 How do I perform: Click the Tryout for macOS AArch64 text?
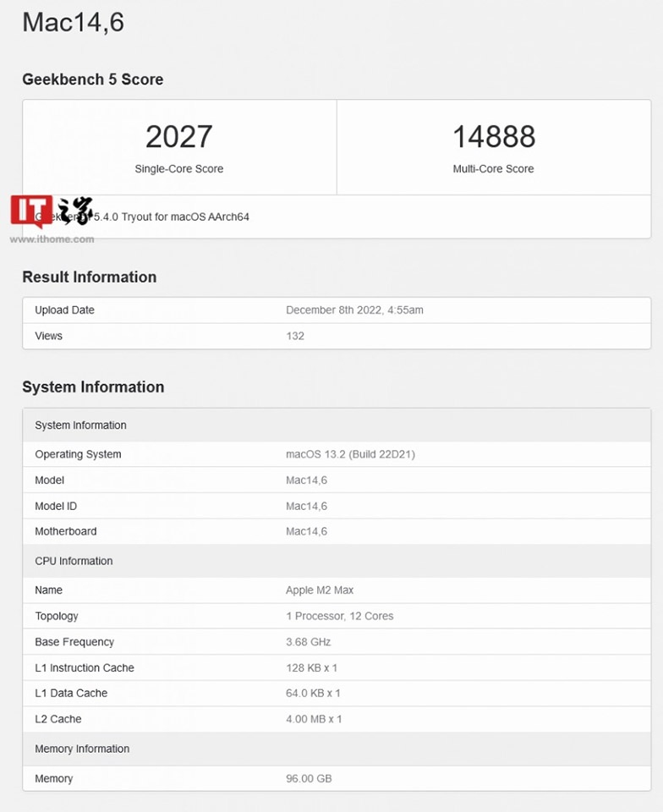point(185,217)
